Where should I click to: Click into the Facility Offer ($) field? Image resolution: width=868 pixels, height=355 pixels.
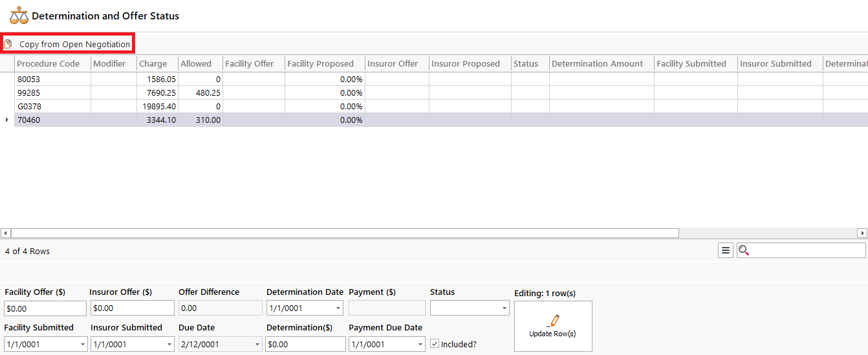(45, 308)
